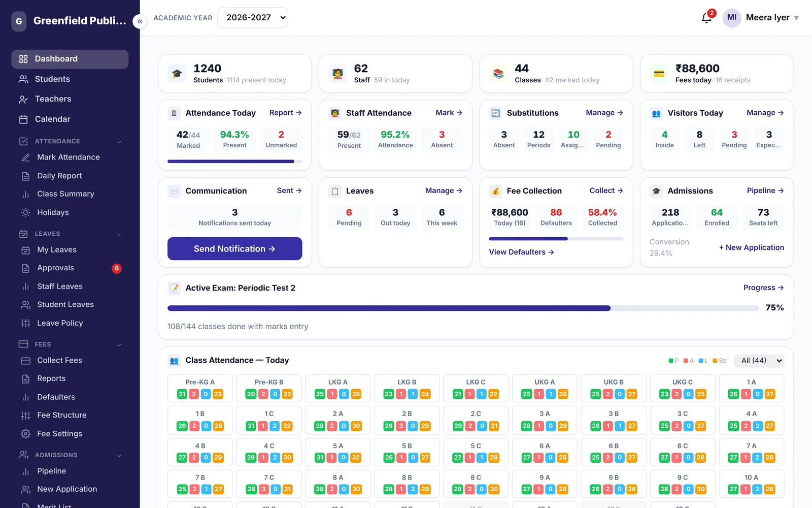Image resolution: width=812 pixels, height=508 pixels.
Task: Click the Staff Attendance Mark link
Action: coord(449,113)
